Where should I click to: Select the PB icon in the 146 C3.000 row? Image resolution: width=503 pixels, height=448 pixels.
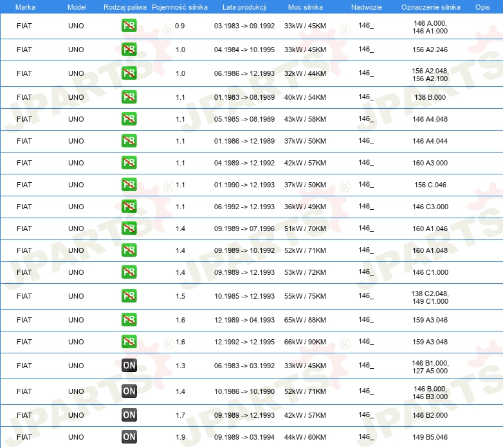129,207
